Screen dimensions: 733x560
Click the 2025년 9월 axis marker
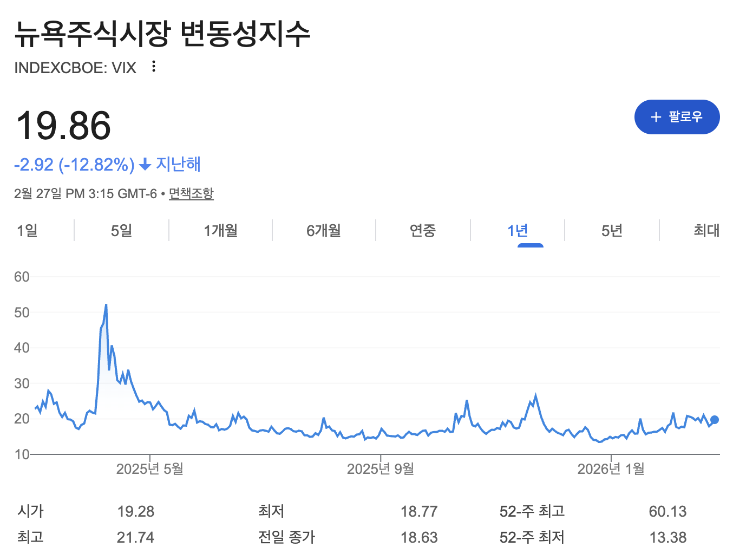point(381,468)
